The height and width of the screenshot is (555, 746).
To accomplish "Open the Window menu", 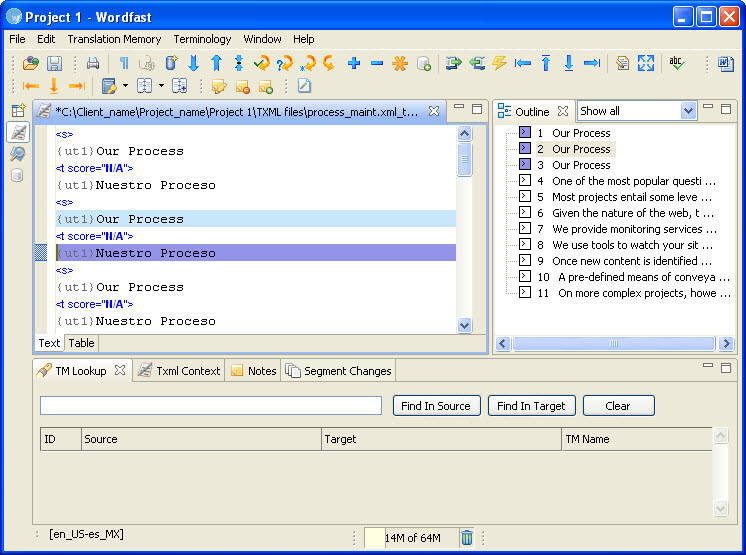I will (x=262, y=39).
